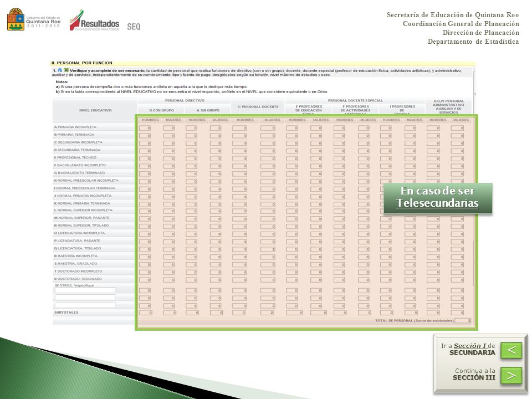Click Primaria Incompleta Con Grupo mujeres field

[169, 128]
